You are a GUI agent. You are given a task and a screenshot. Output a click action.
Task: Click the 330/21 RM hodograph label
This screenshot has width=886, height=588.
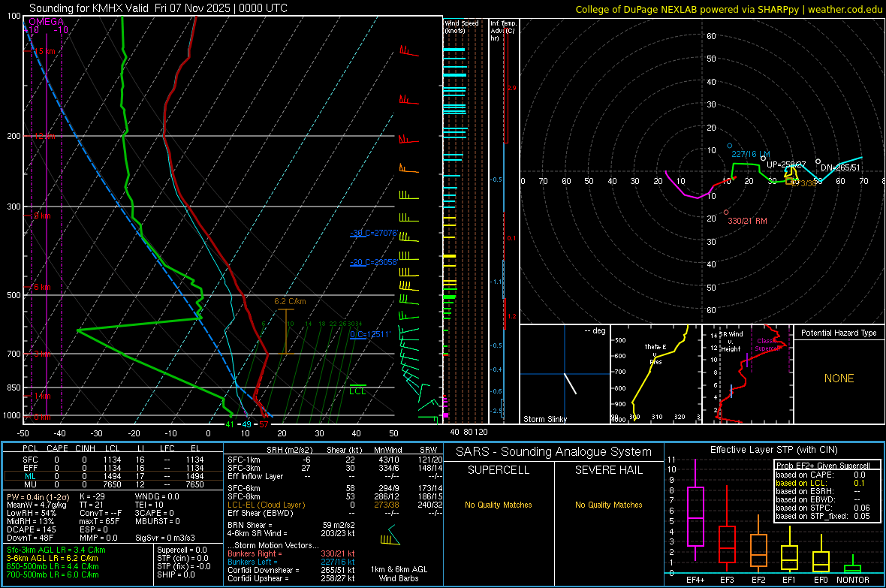tap(748, 221)
